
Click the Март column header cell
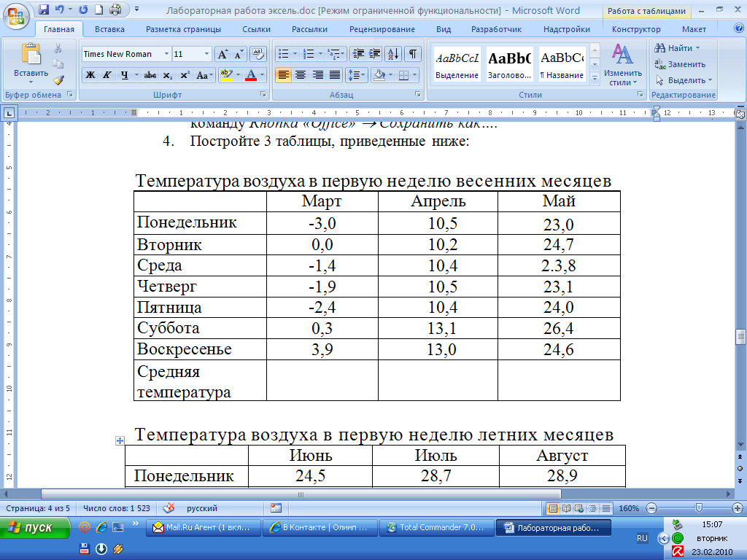pyautogui.click(x=322, y=201)
